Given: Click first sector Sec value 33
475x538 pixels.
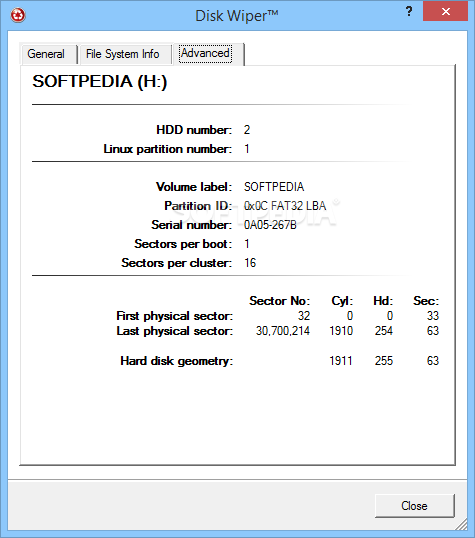Looking at the screenshot, I should [433, 316].
